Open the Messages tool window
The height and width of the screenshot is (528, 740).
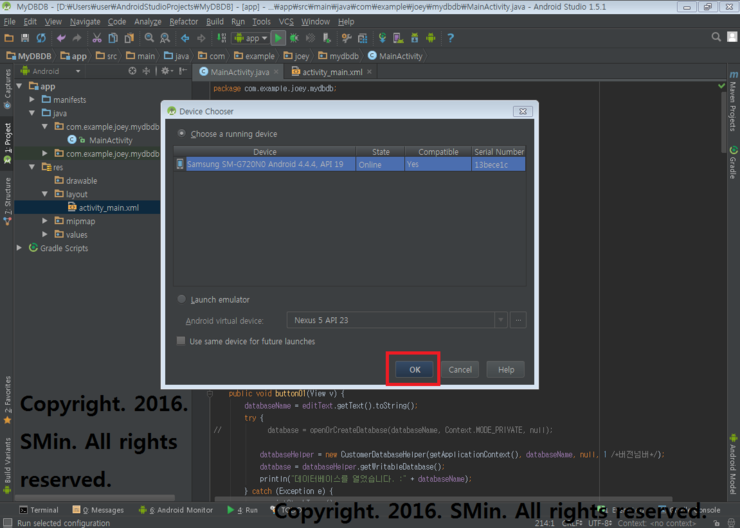click(98, 510)
